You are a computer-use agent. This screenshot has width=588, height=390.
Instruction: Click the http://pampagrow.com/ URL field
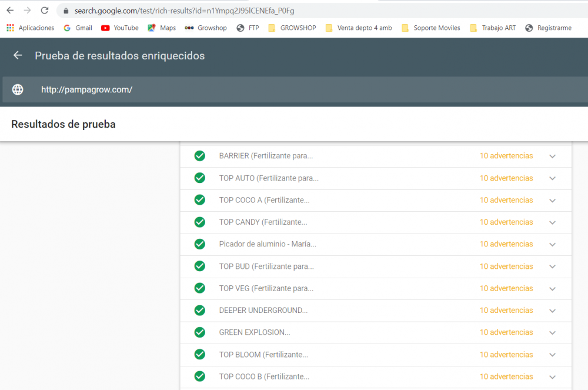pos(295,89)
